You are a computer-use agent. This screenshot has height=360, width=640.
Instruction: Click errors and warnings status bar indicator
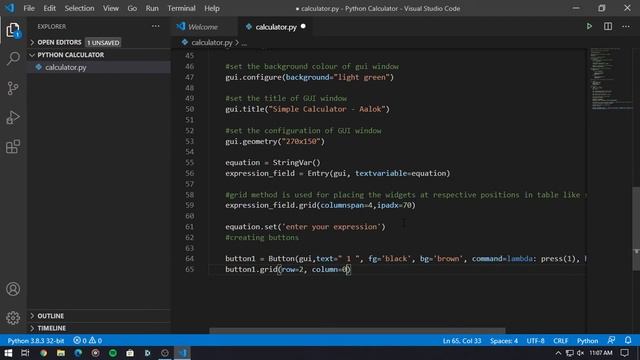pos(87,340)
